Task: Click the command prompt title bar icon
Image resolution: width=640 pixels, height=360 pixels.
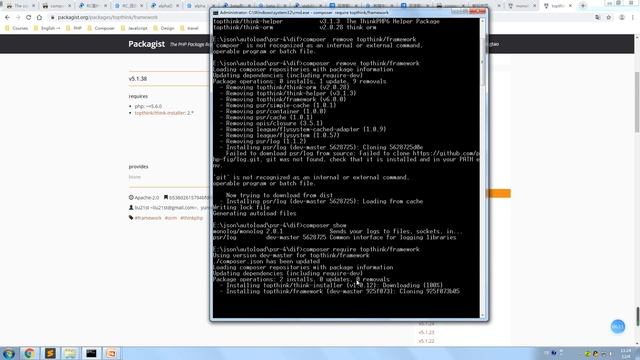Action: tap(216, 13)
